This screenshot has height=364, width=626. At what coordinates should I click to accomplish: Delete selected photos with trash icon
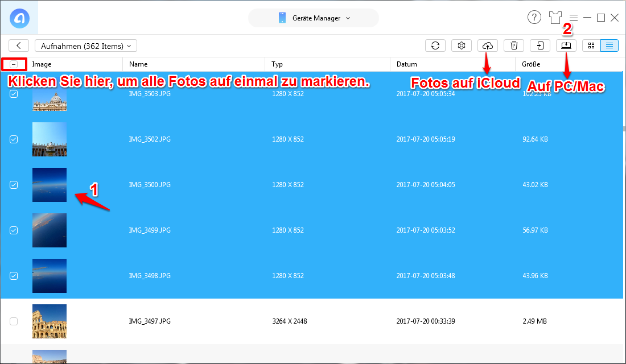[x=513, y=45]
